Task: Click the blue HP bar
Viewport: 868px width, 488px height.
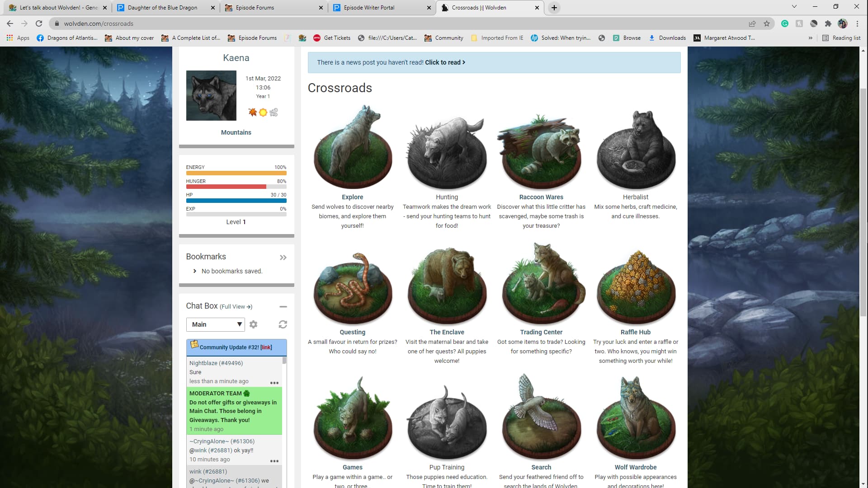Action: point(236,201)
